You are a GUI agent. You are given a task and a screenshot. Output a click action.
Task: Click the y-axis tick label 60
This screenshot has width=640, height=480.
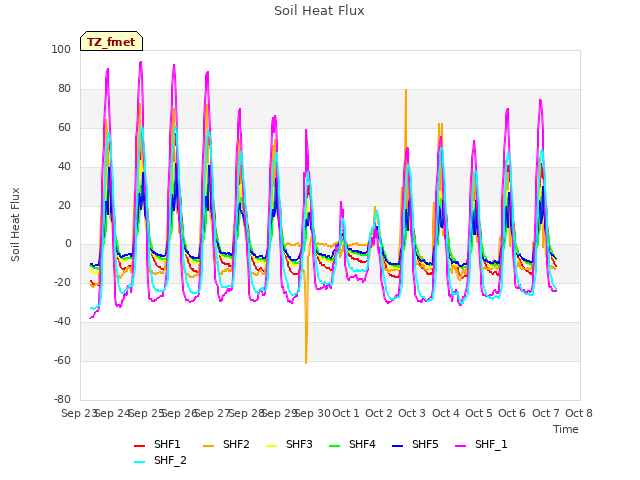click(x=64, y=127)
